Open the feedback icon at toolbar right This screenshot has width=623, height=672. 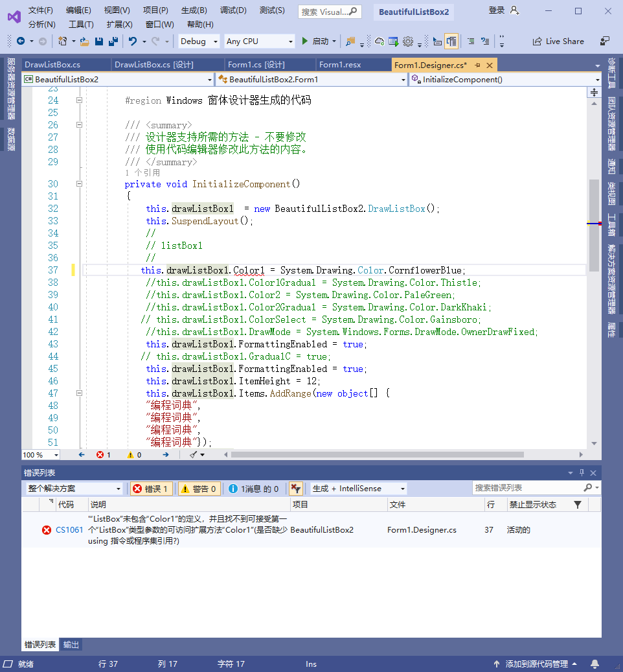[605, 41]
